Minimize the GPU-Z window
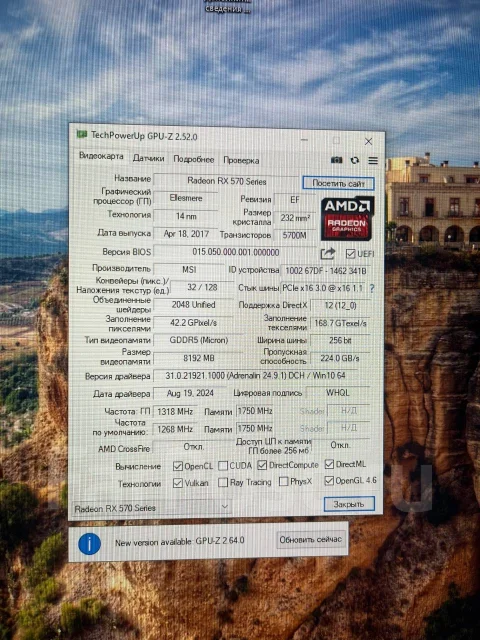 click(x=304, y=140)
